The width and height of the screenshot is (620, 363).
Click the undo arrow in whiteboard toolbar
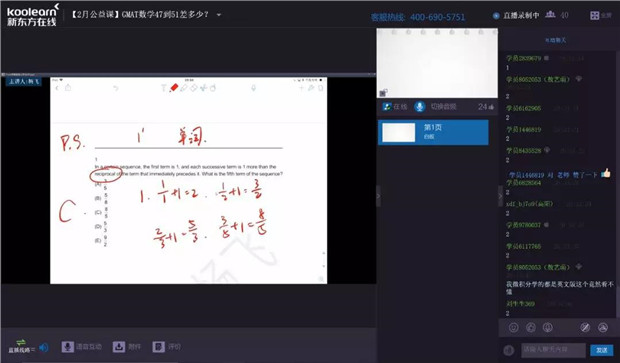click(115, 88)
